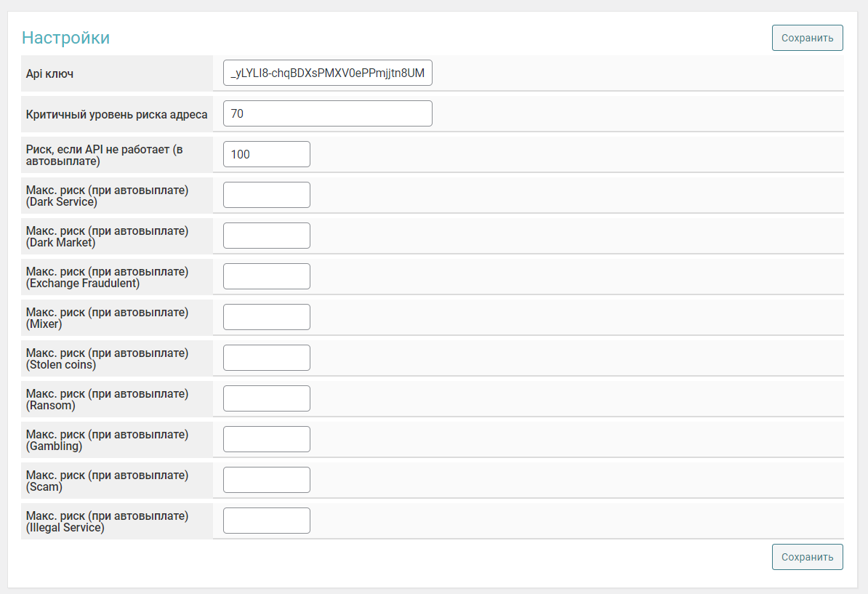Screen dimensions: 868x594
Task: Click the Критичный уровень риска адреса input
Action: click(327, 113)
